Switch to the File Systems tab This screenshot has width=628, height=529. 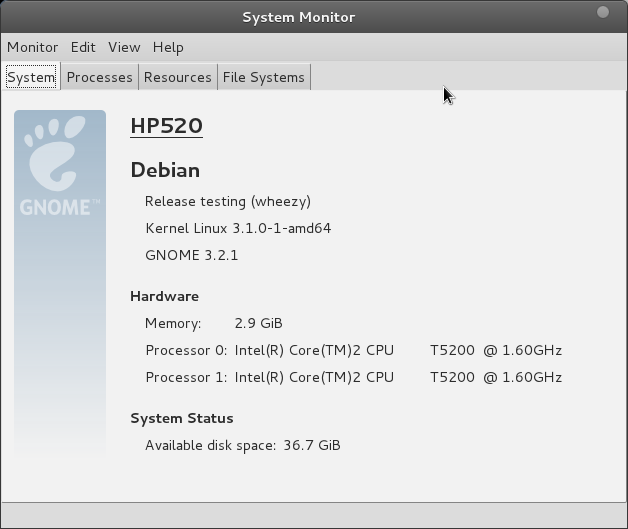[x=264, y=77]
